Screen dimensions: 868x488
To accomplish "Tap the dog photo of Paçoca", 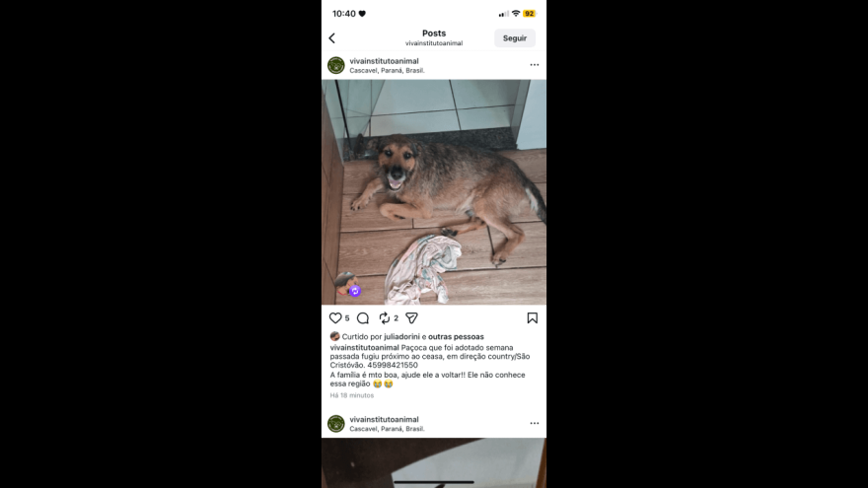I will click(434, 192).
